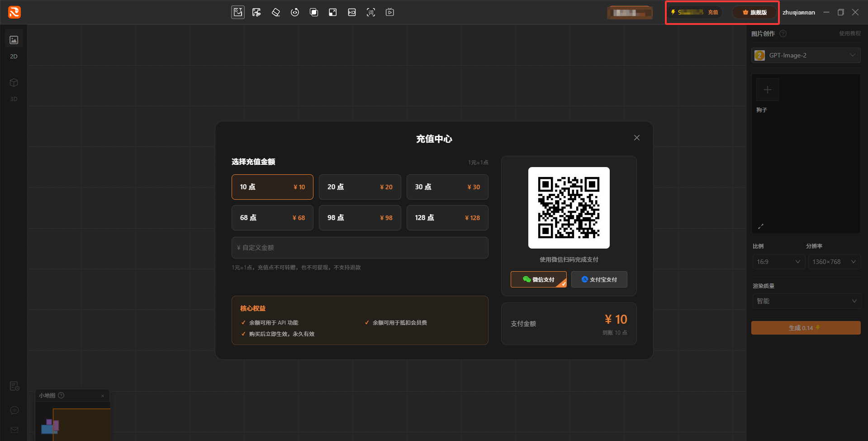Viewport: 868px width, 441px height.
Task: Click the plus add reference image box
Action: (768, 90)
